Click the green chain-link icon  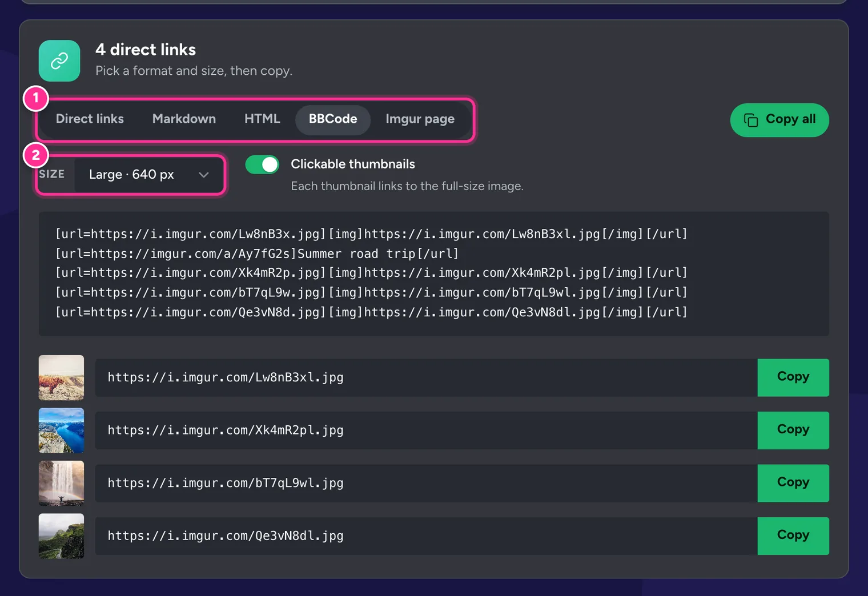[59, 61]
